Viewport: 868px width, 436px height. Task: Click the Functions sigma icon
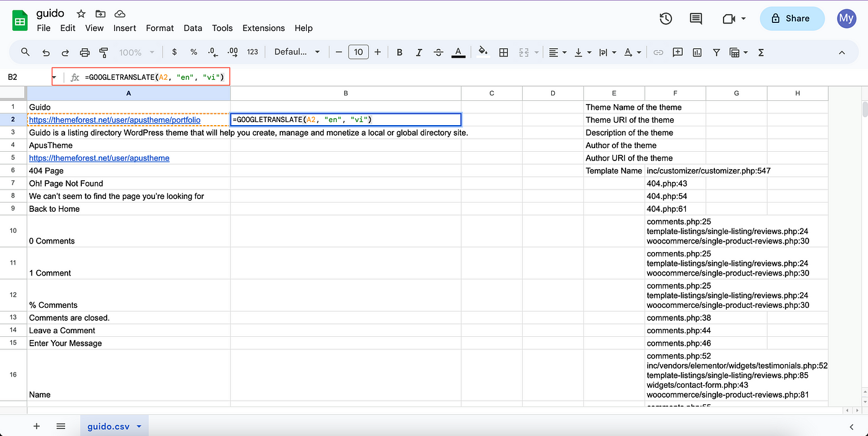761,52
